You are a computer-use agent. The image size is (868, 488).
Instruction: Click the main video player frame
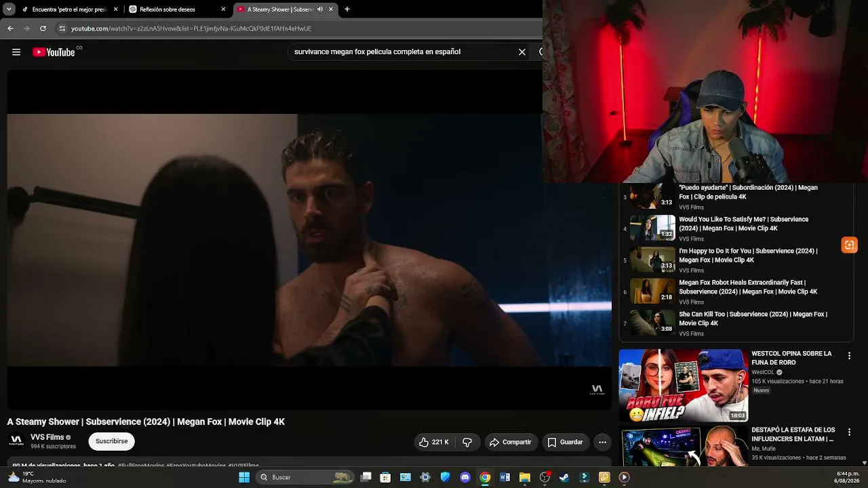(x=309, y=240)
